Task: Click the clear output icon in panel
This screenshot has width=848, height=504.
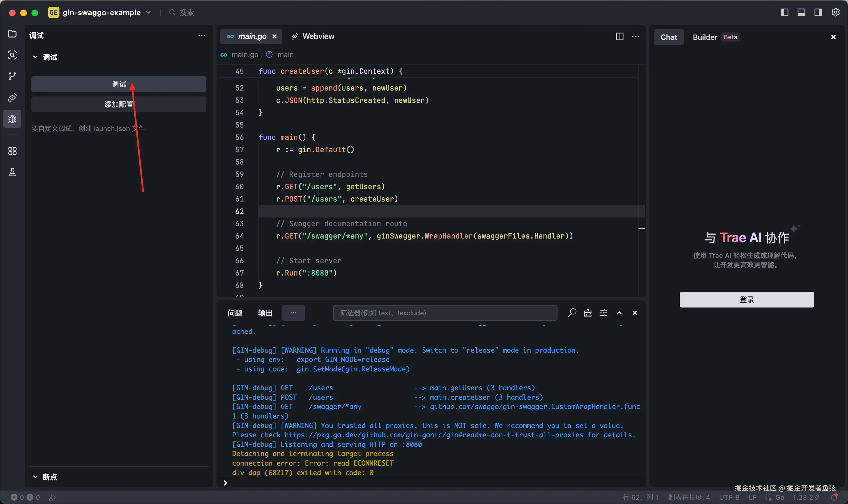Action: point(587,313)
